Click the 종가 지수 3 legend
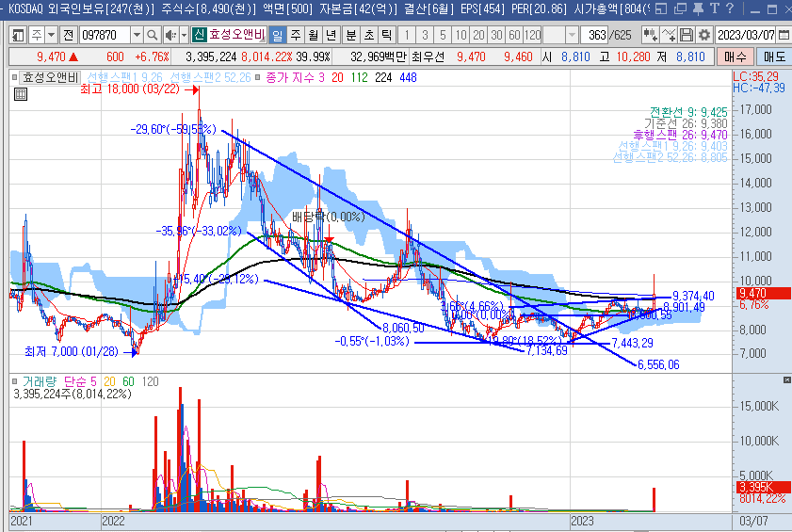 tap(295, 78)
